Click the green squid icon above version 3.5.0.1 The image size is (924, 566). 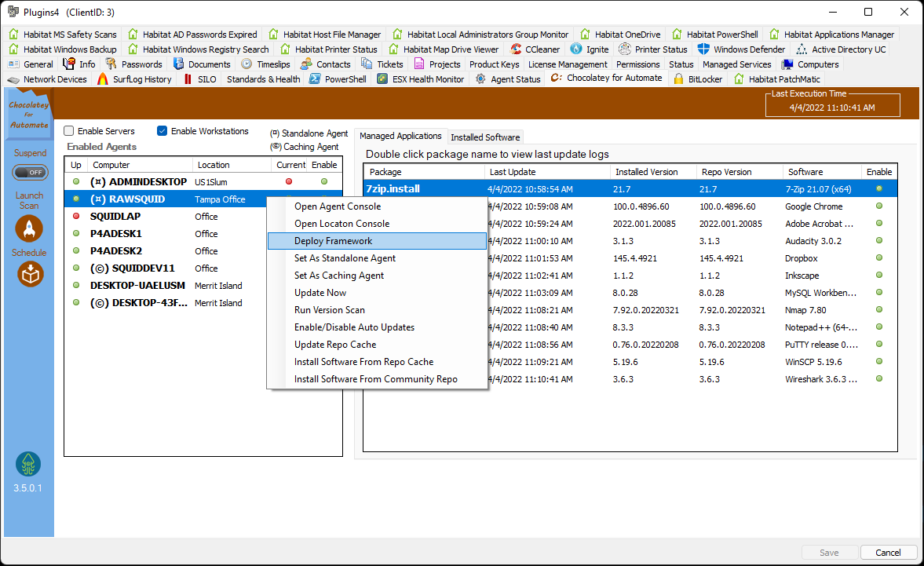[29, 465]
